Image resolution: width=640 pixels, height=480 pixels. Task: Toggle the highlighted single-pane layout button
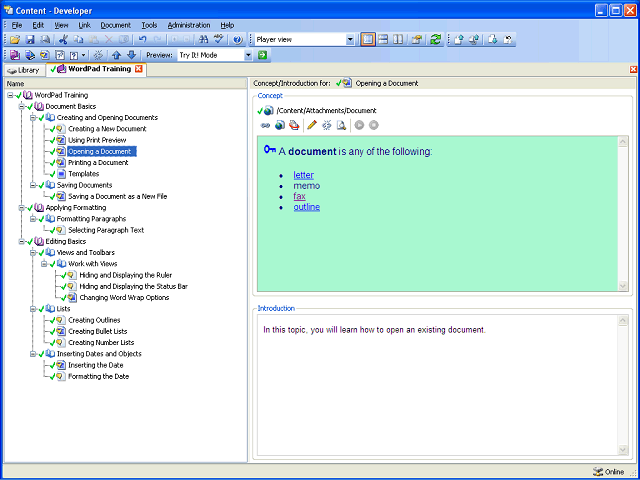tap(368, 40)
